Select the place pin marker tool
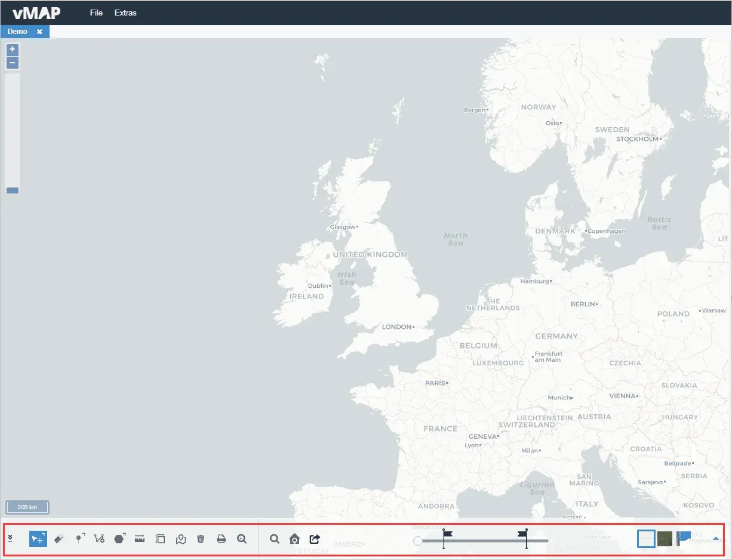 point(79,539)
